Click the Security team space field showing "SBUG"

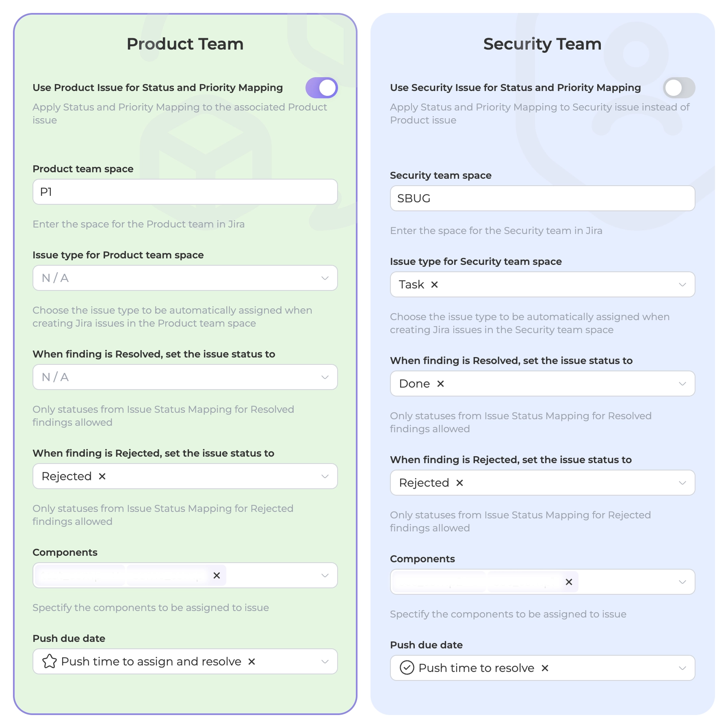(x=542, y=198)
